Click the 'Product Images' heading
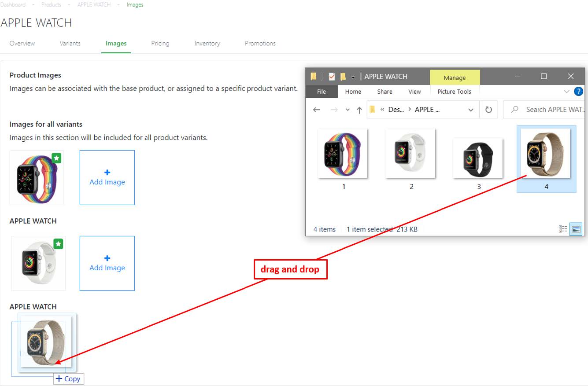The height and width of the screenshot is (386, 588). [x=35, y=75]
